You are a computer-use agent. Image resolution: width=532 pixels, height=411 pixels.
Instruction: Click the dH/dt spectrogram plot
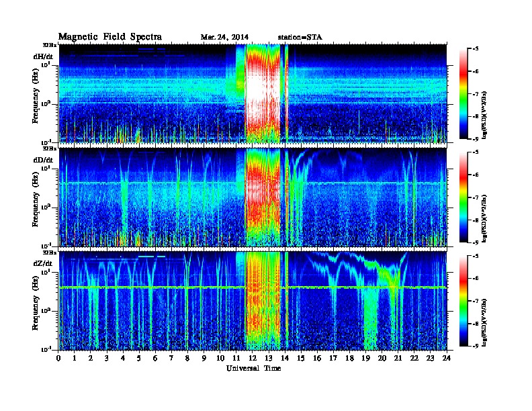(253, 93)
